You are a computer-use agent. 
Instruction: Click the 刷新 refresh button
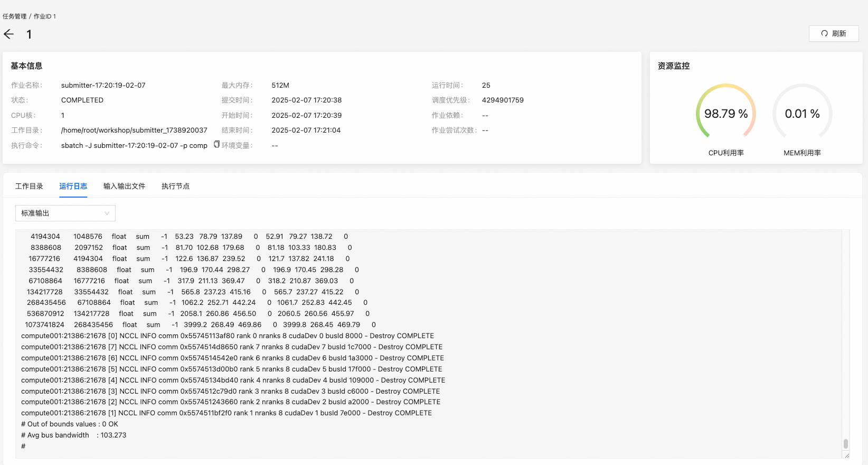pyautogui.click(x=834, y=33)
